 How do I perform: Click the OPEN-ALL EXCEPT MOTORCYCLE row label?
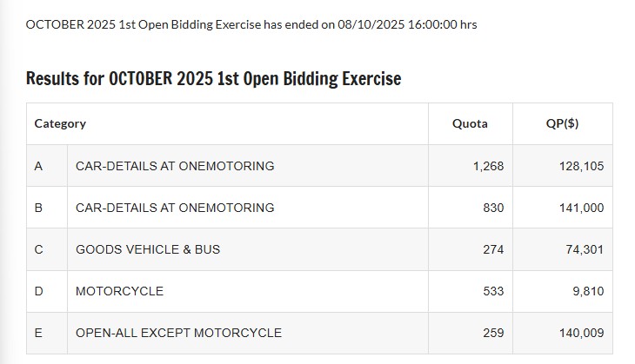178,333
